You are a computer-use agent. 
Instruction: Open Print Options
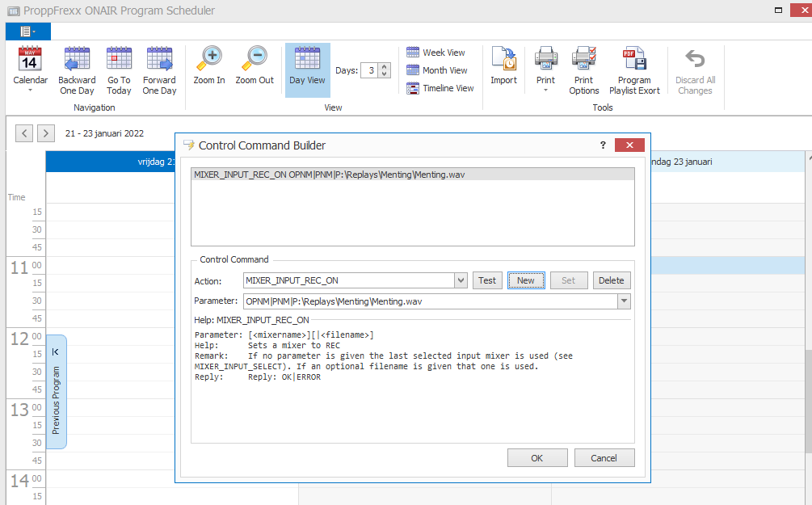(x=583, y=69)
